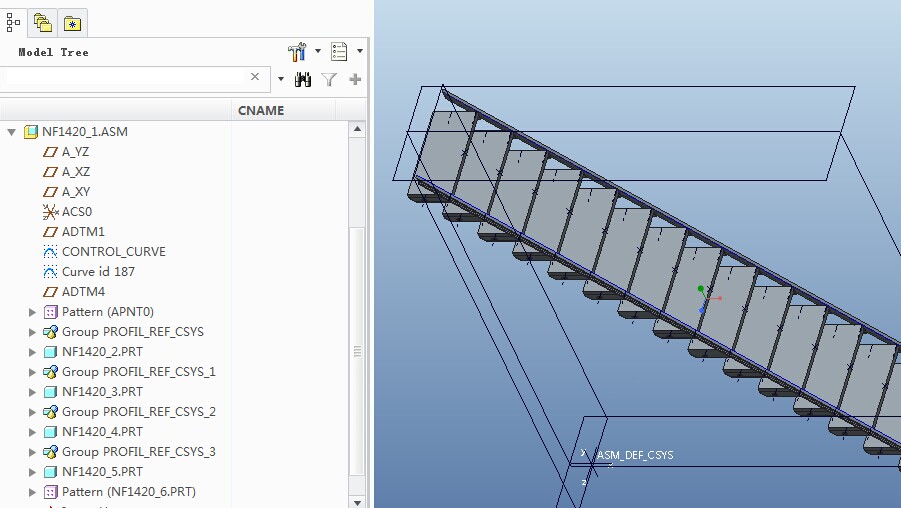Select Pattern (NF1420_6.PRT) label
Image resolution: width=901 pixels, height=508 pixels.
coord(129,492)
